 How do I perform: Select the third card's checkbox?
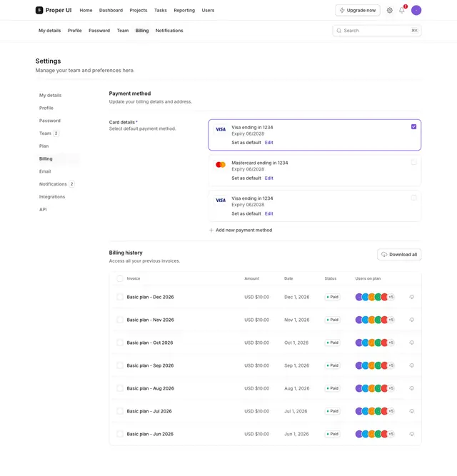click(x=413, y=198)
